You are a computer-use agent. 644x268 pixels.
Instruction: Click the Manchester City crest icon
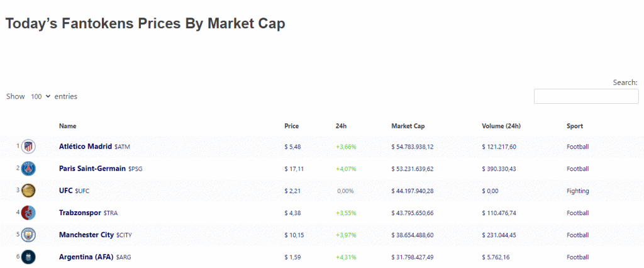tap(28, 235)
